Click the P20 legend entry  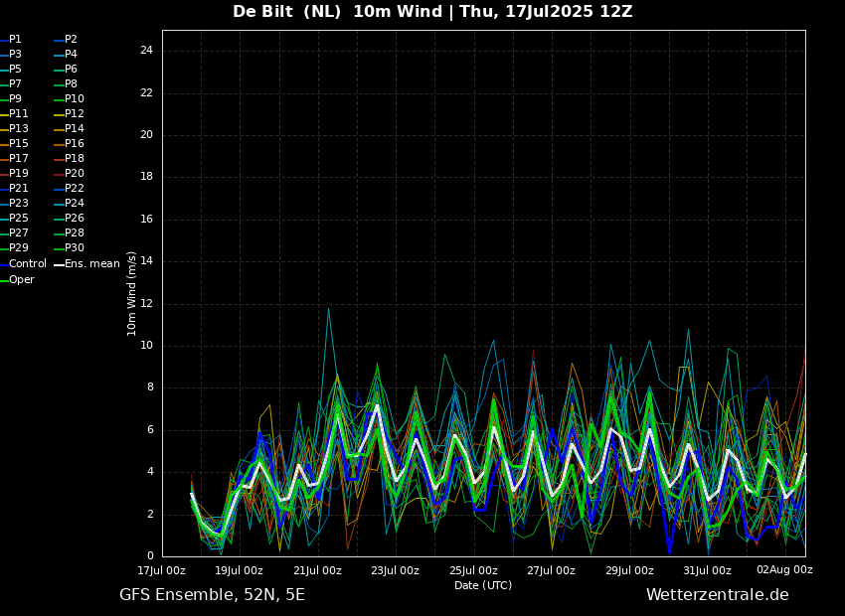tap(75, 174)
